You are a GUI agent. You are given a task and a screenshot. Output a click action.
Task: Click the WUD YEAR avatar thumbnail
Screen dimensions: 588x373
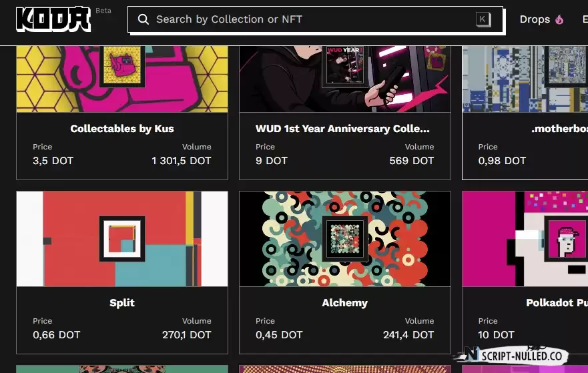344,65
